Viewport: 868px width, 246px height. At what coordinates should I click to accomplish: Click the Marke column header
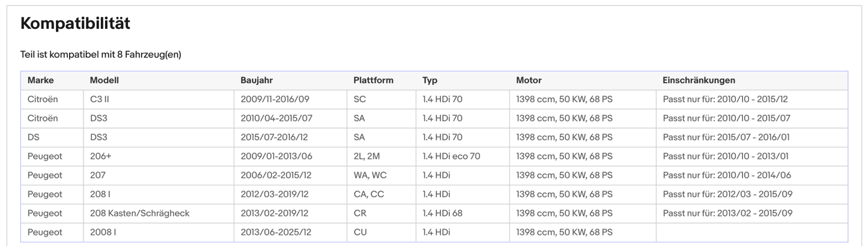(40, 81)
